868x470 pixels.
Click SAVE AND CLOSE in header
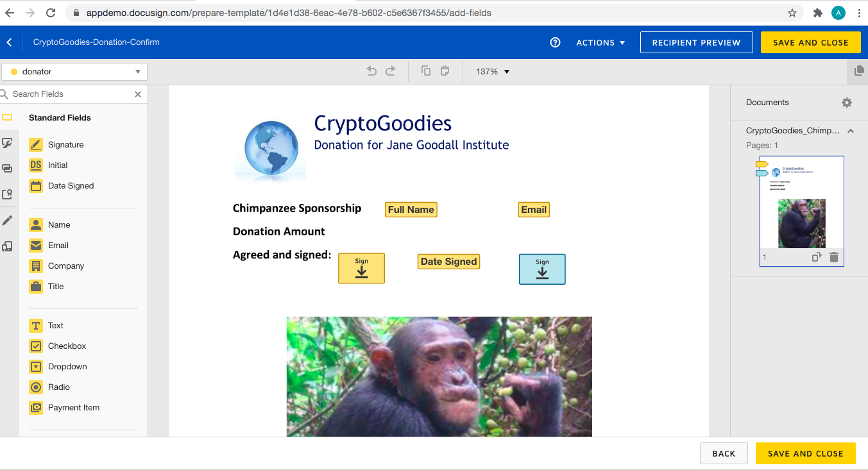811,42
